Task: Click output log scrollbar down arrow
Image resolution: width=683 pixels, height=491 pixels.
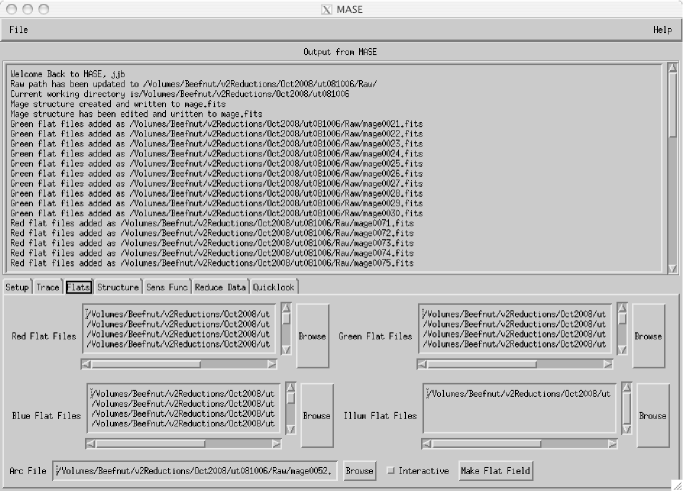Action: point(672,269)
